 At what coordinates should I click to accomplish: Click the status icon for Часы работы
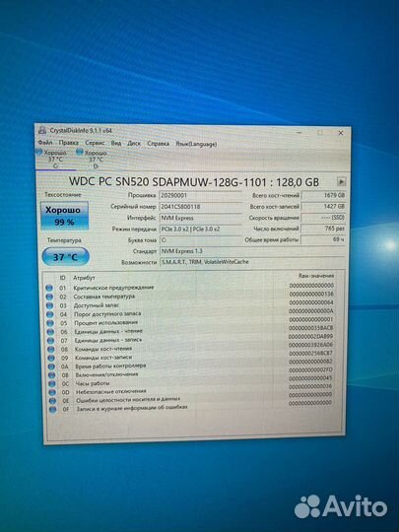point(52,384)
